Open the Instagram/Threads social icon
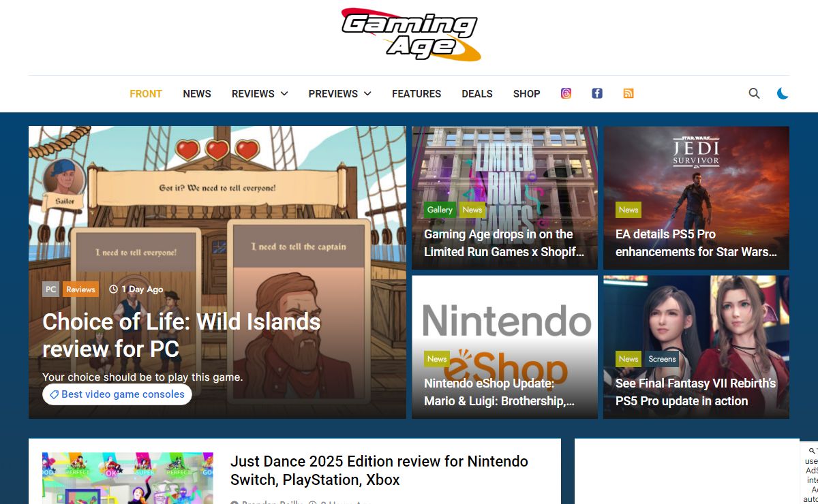818x504 pixels. coord(566,93)
